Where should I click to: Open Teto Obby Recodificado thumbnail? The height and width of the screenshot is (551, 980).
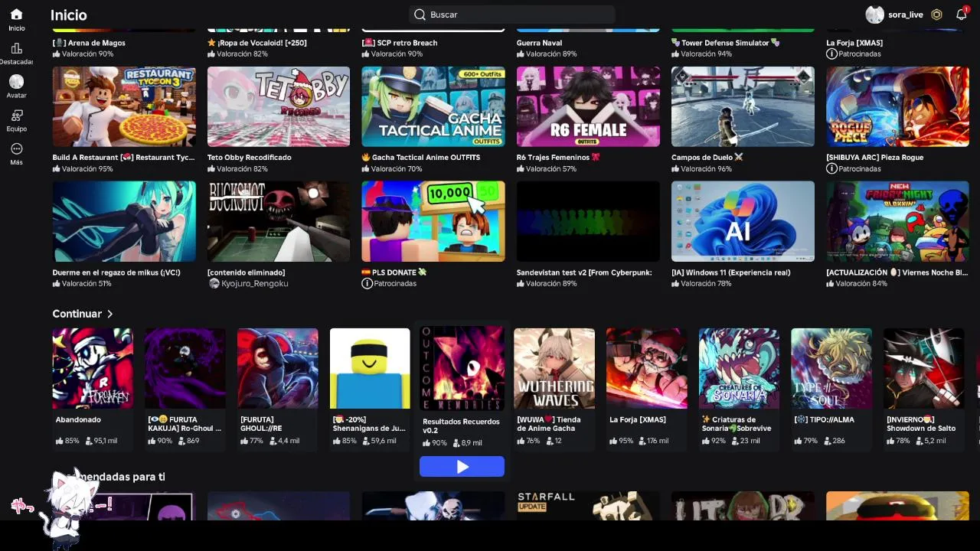[x=279, y=106]
